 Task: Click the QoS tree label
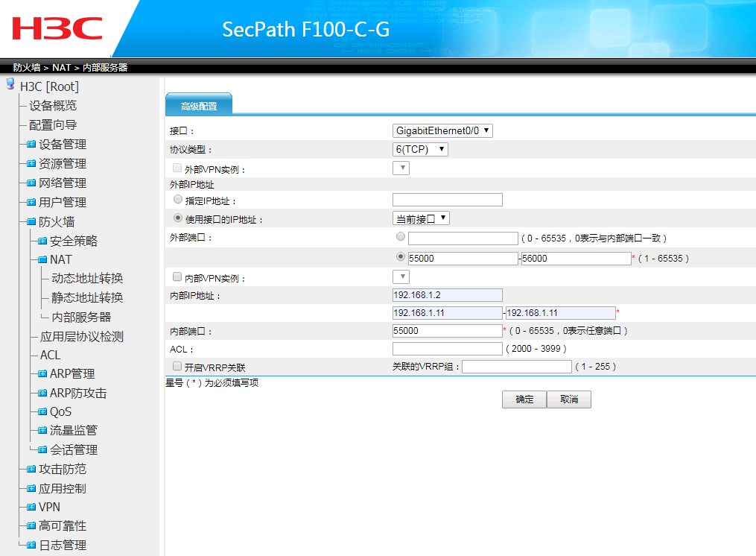point(61,411)
